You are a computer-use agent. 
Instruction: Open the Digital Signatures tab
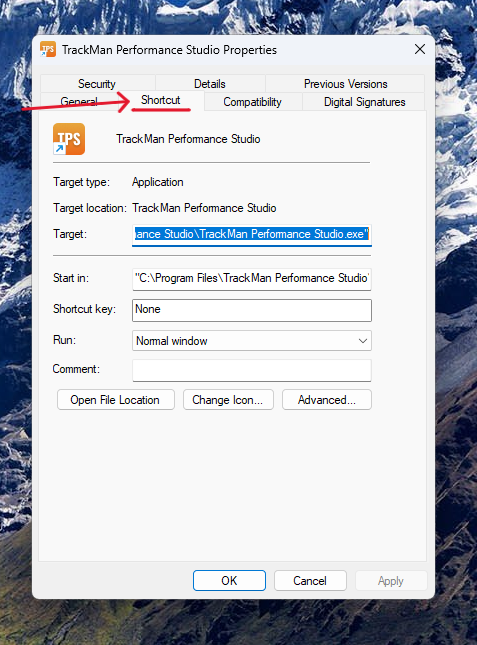pos(364,102)
